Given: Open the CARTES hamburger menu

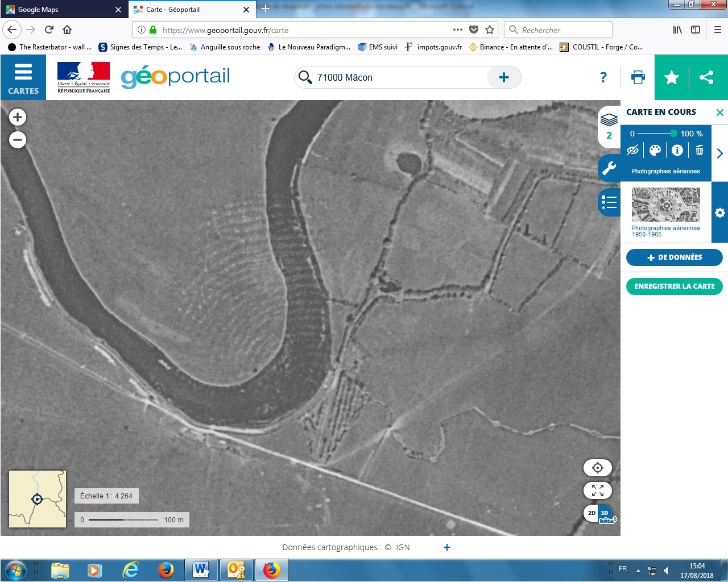Looking at the screenshot, I should point(23,78).
